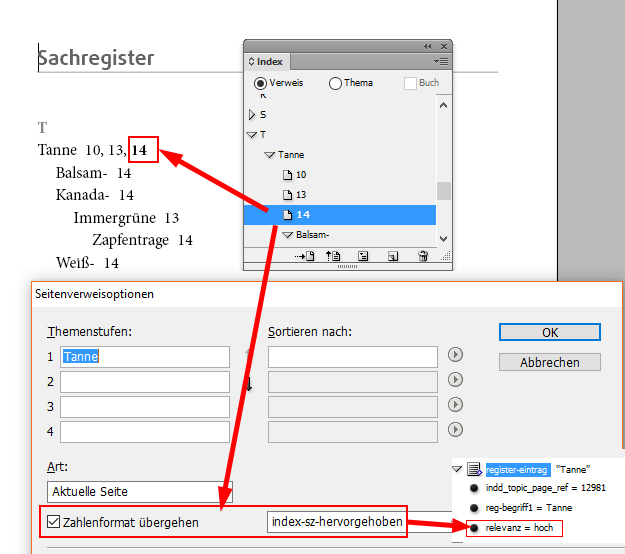This screenshot has width=625, height=554.
Task: Collapse the Tanne topic in Index panel
Action: point(269,155)
